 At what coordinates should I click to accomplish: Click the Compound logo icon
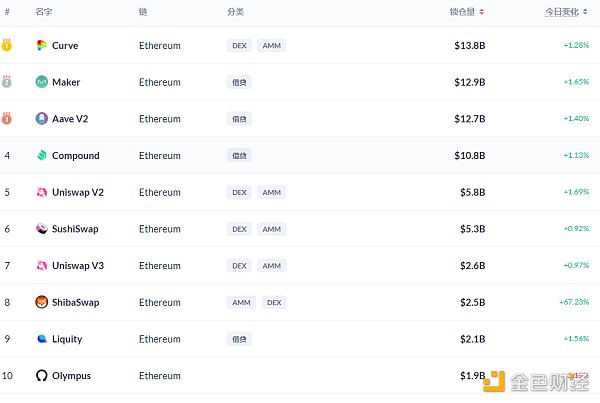tap(41, 156)
